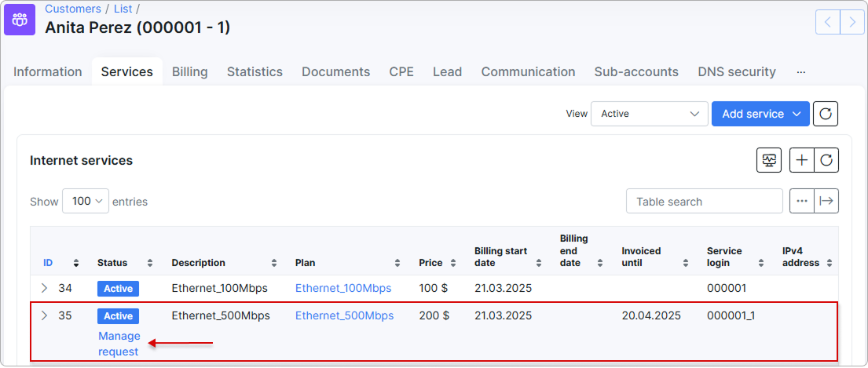Click the Ethernet_100Mbps description cell

click(220, 288)
